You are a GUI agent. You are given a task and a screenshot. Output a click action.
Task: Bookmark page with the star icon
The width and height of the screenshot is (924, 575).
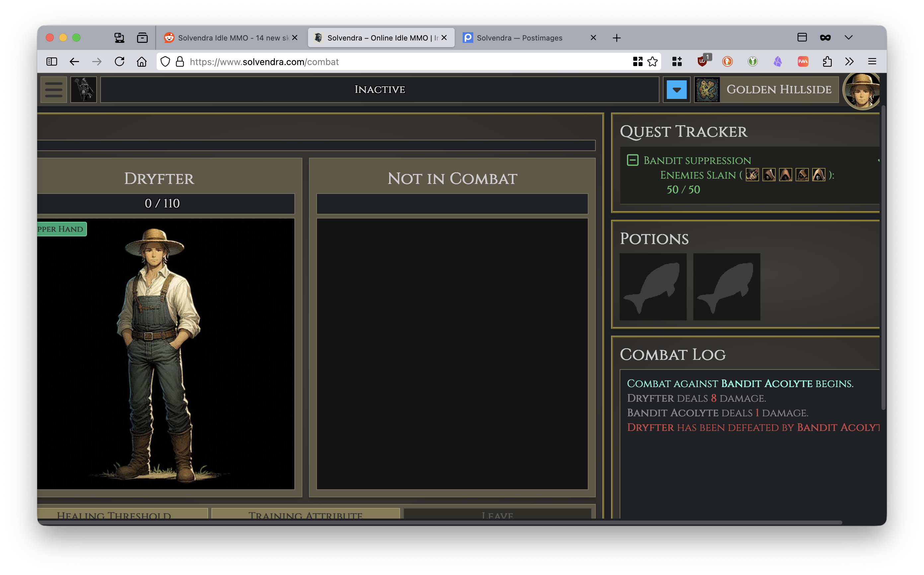click(653, 62)
